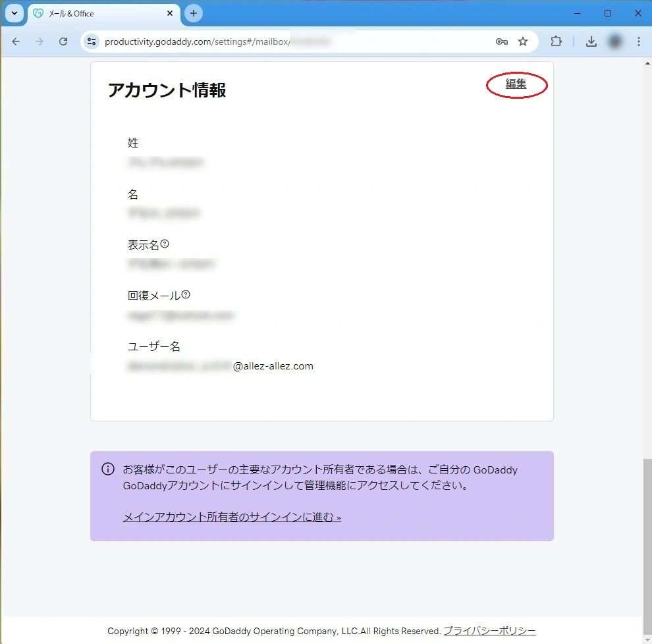Image resolution: width=652 pixels, height=644 pixels.
Task: Click the help icon next to 回復メール
Action: click(186, 295)
